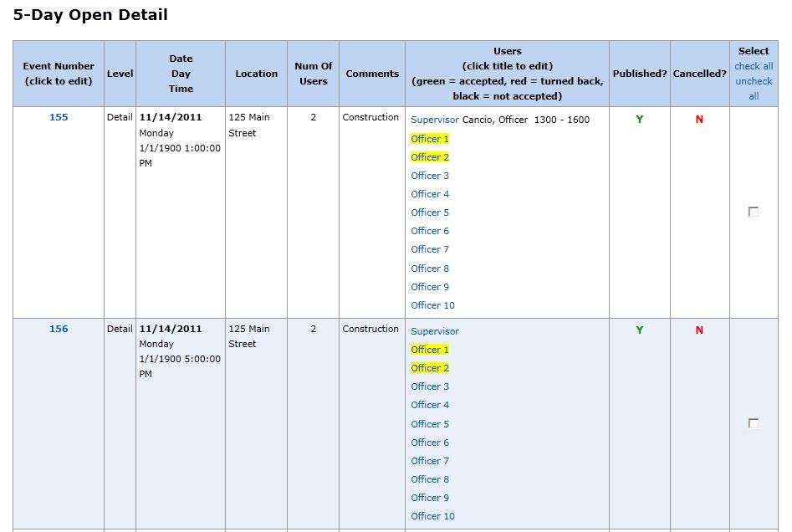Click the red Cancelled N for event 156
Screen dimensions: 792x532
coord(699,330)
